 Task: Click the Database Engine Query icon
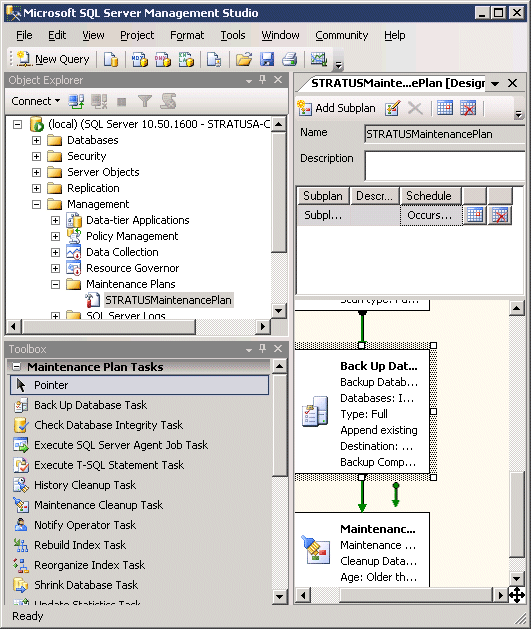(x=111, y=59)
